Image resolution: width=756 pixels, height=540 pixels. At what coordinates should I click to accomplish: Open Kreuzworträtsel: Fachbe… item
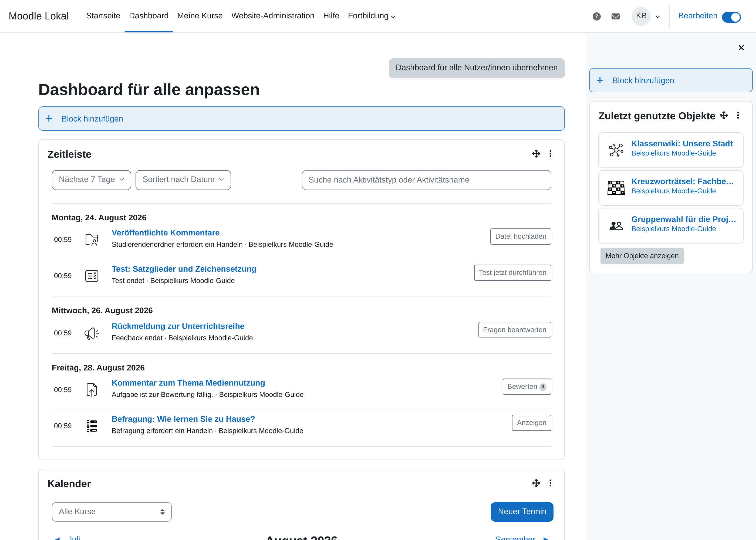tap(683, 181)
